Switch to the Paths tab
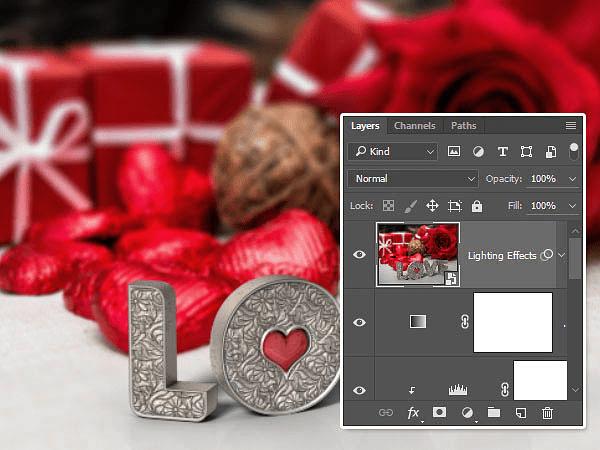 [x=463, y=126]
